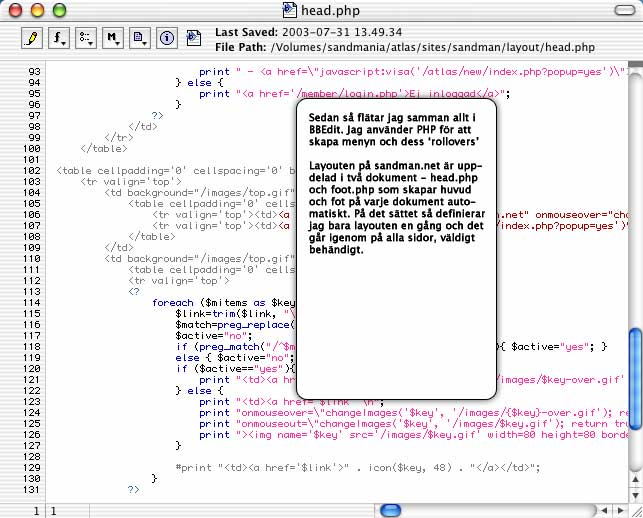
Task: Click the head.php proxy icon in title bar
Action: pyautogui.click(x=290, y=10)
